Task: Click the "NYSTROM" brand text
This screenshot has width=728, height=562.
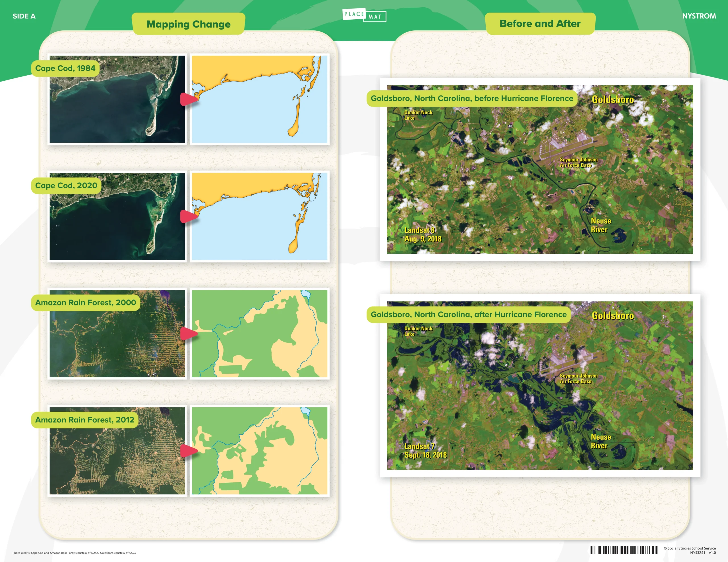Action: (699, 16)
